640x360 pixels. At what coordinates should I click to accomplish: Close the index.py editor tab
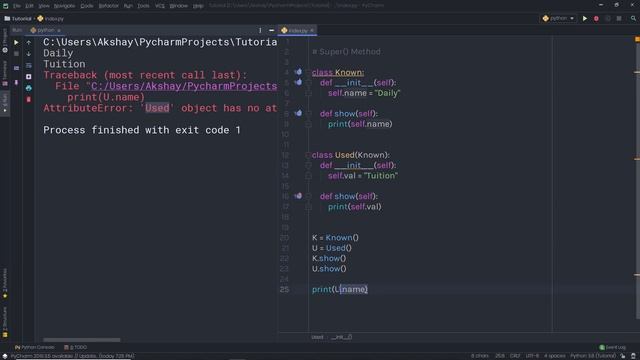pyautogui.click(x=312, y=30)
